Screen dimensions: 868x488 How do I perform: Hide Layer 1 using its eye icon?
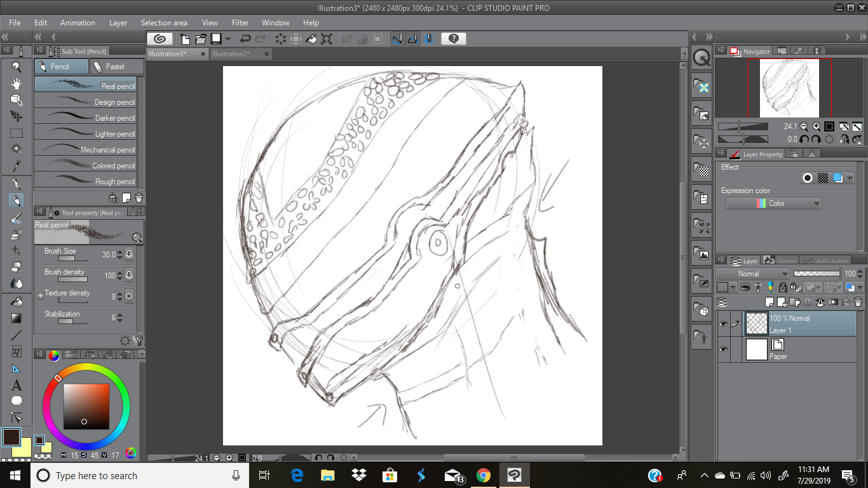coord(723,324)
